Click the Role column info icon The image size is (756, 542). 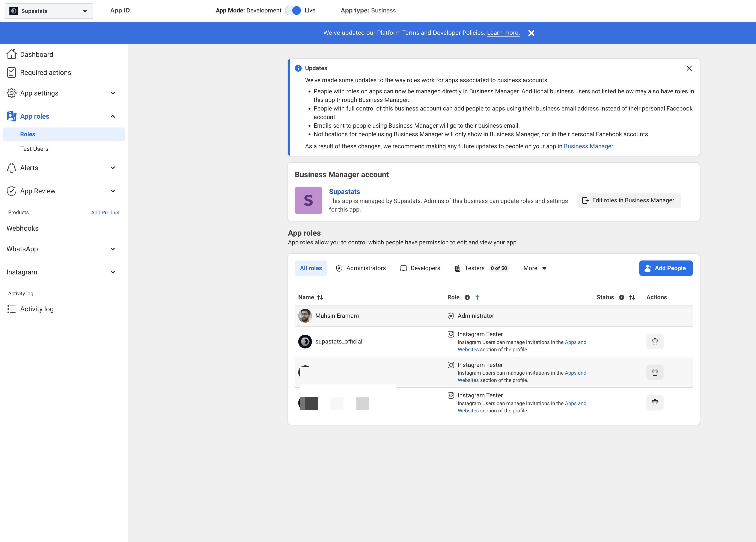click(467, 297)
